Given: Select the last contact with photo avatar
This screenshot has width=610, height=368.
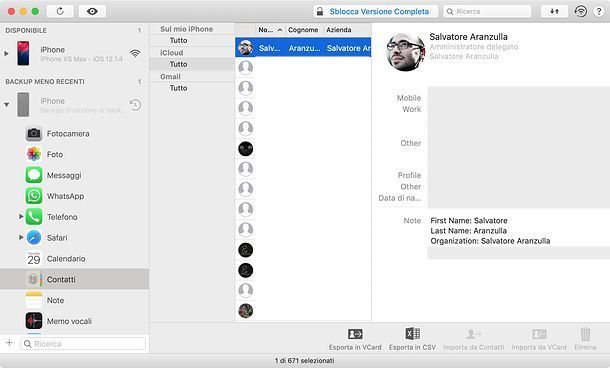Looking at the screenshot, I should [245, 310].
